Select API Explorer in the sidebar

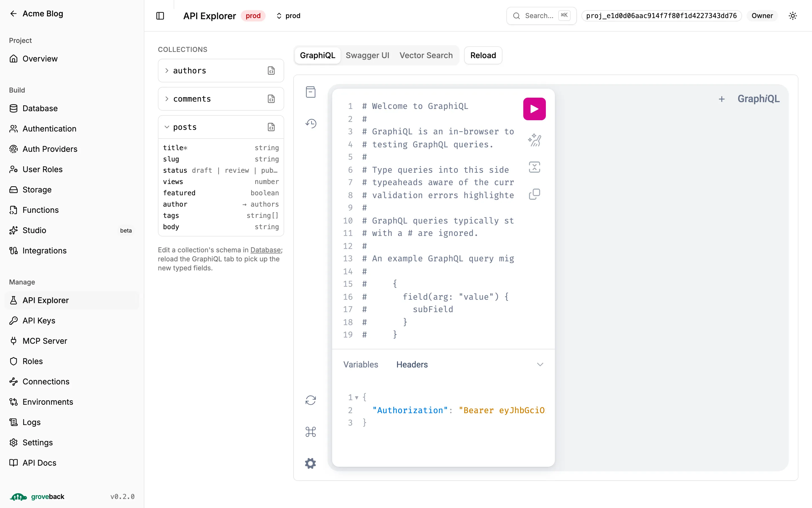pos(72,300)
